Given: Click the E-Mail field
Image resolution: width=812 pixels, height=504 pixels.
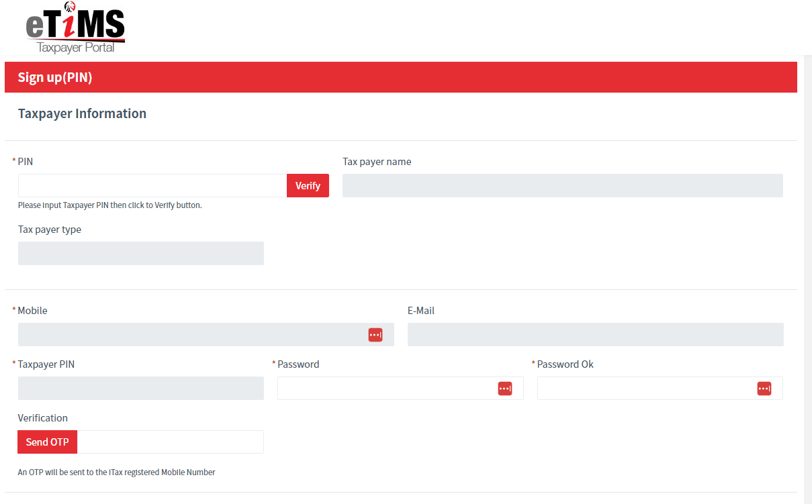Looking at the screenshot, I should coord(596,335).
